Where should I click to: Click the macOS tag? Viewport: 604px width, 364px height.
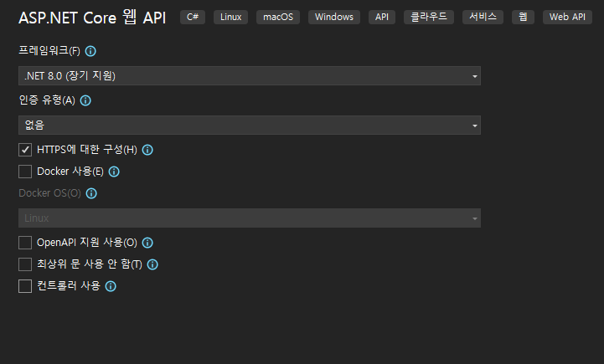point(278,18)
